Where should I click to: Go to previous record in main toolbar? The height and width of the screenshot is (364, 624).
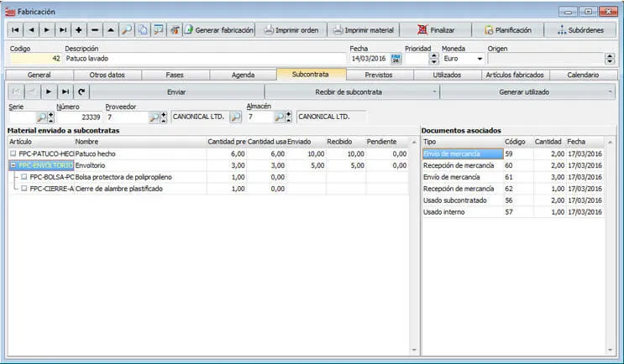[x=31, y=30]
